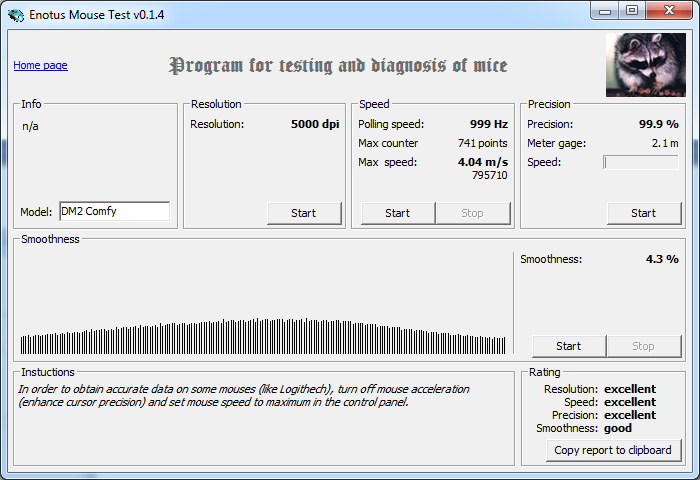The width and height of the screenshot is (700, 480).
Task: Start the Precision test
Action: point(644,213)
